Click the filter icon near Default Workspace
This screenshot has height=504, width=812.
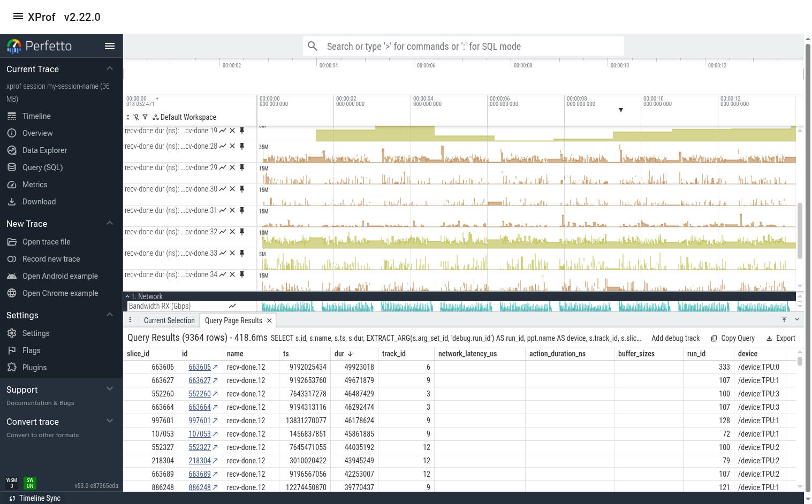145,117
